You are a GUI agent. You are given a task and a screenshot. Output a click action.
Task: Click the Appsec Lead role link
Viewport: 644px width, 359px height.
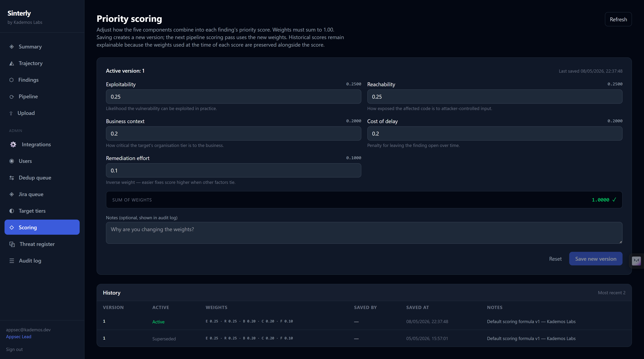point(18,337)
